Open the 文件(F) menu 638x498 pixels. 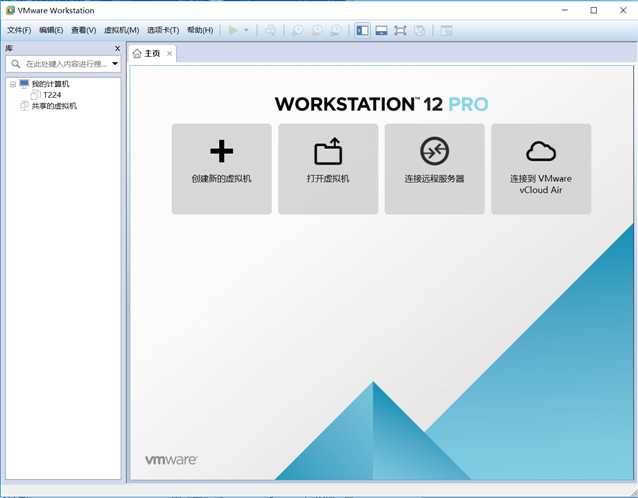click(19, 31)
